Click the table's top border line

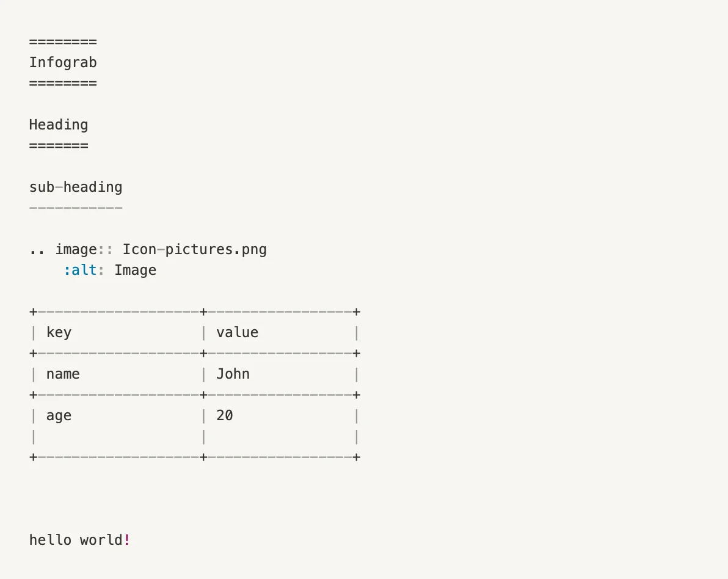[x=194, y=311]
